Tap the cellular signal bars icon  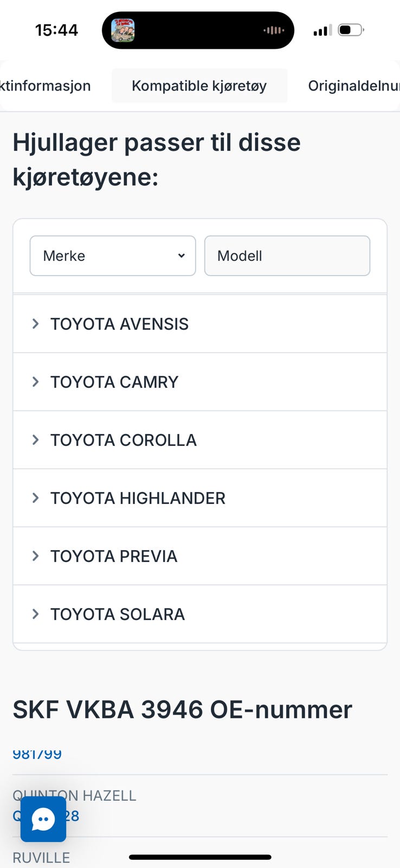(322, 30)
